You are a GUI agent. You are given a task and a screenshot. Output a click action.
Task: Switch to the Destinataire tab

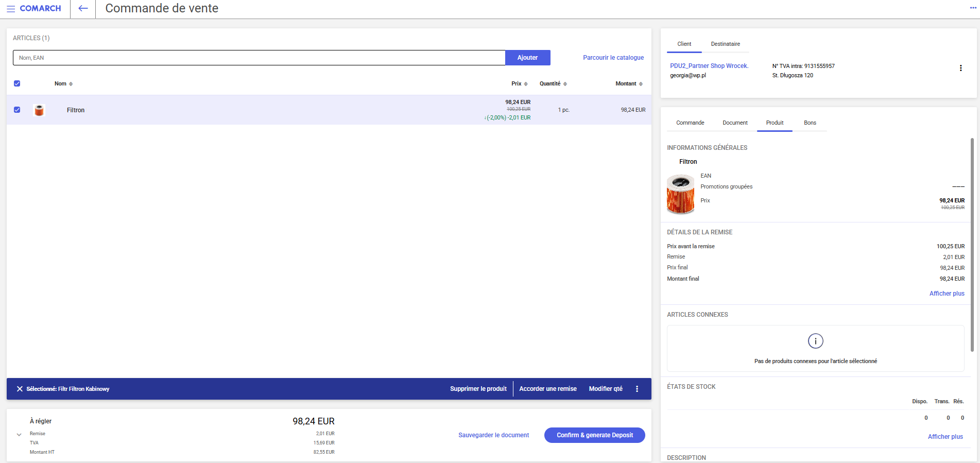click(725, 44)
